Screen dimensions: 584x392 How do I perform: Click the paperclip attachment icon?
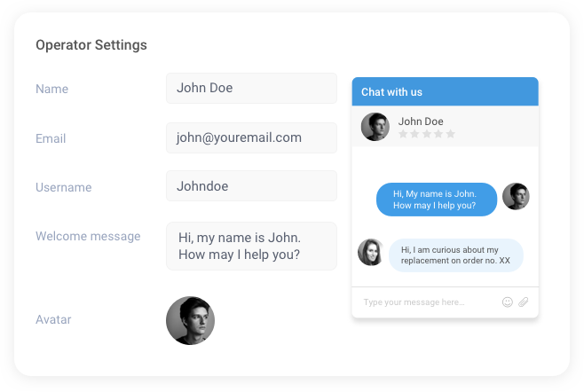tap(524, 302)
